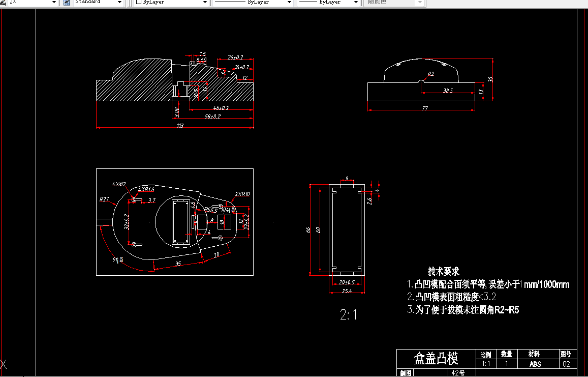Select the R27 radius label

[104, 199]
